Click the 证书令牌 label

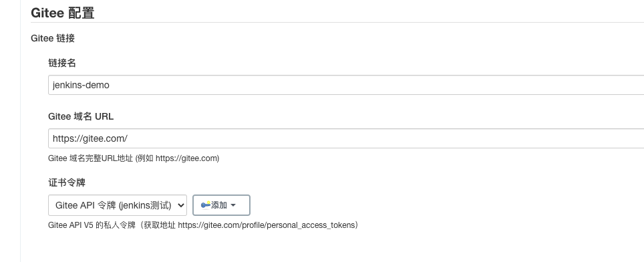tap(67, 182)
